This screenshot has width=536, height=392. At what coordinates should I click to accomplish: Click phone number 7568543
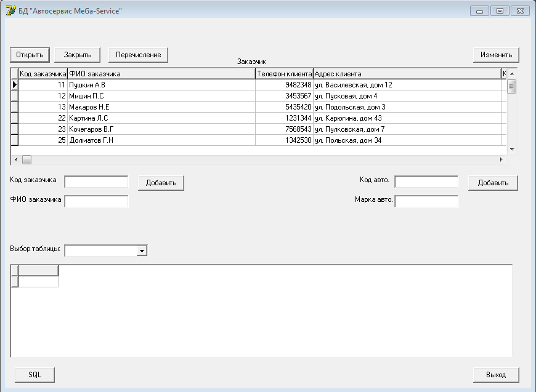(x=284, y=129)
